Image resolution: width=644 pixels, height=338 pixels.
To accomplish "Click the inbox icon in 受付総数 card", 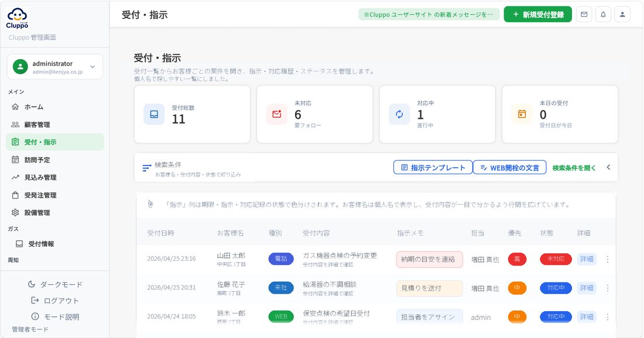I will 154,115.
